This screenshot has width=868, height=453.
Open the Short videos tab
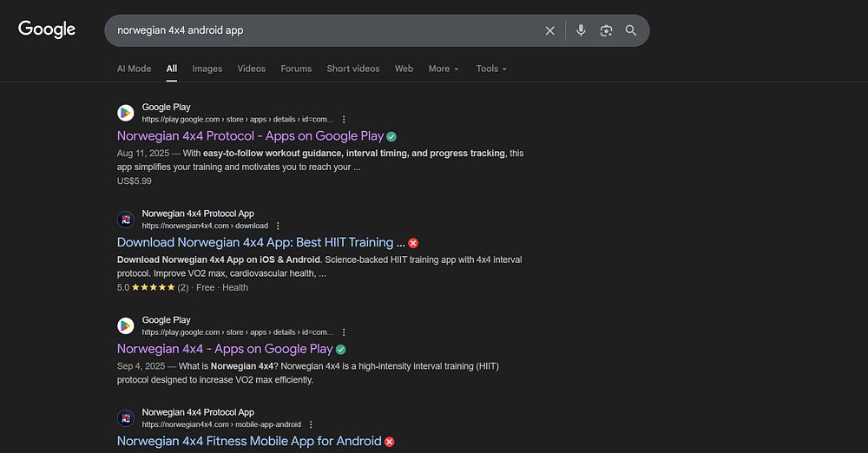pyautogui.click(x=353, y=69)
